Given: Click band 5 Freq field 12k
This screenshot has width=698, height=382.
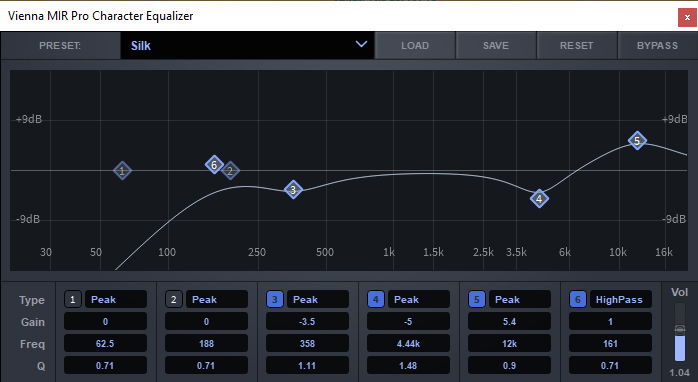Looking at the screenshot, I should 510,343.
